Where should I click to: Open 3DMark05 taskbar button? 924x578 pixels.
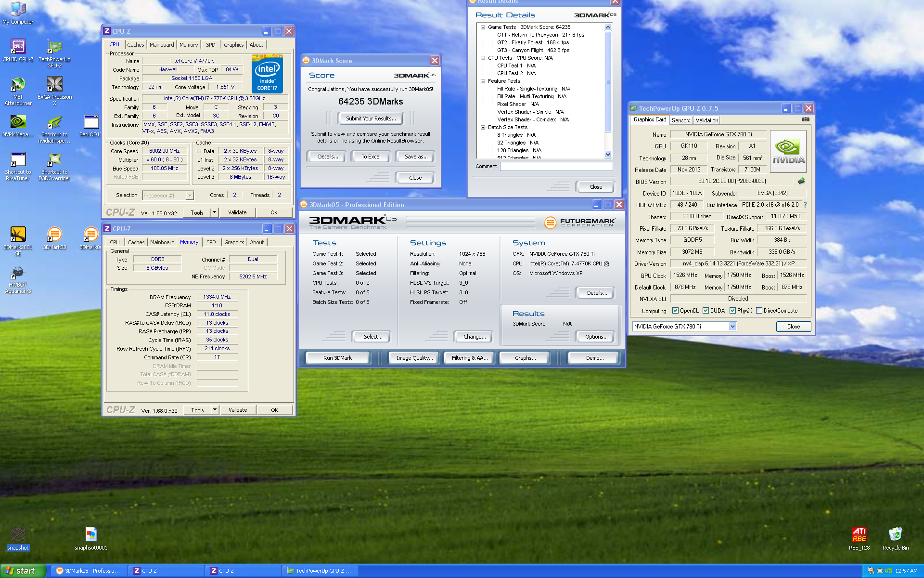pyautogui.click(x=90, y=571)
